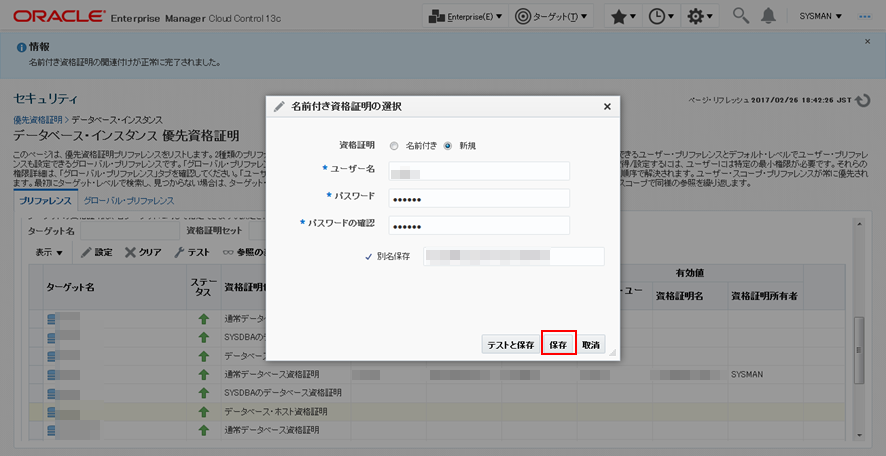This screenshot has width=886, height=456.
Task: Open the 表示 dropdown menu
Action: 49,252
